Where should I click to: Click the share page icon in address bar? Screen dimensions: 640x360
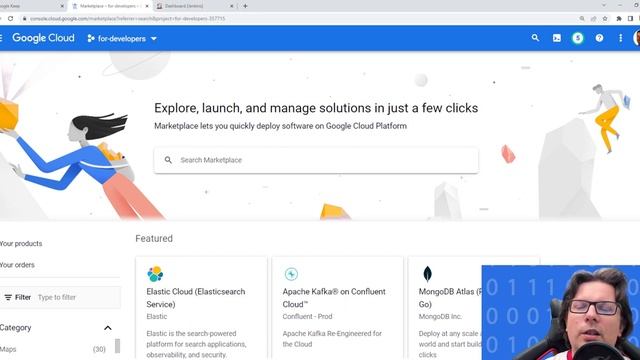click(x=593, y=19)
